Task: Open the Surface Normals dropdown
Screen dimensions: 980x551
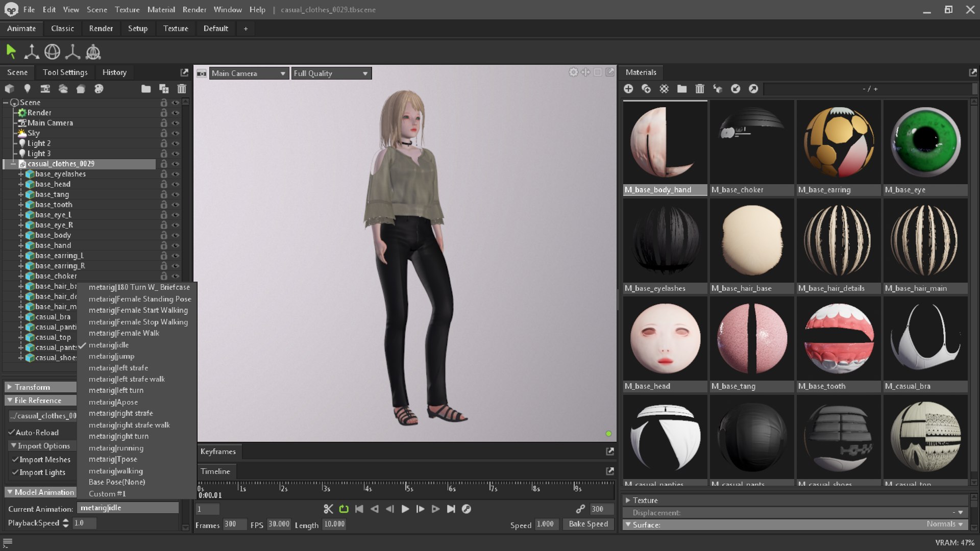Action: [944, 524]
